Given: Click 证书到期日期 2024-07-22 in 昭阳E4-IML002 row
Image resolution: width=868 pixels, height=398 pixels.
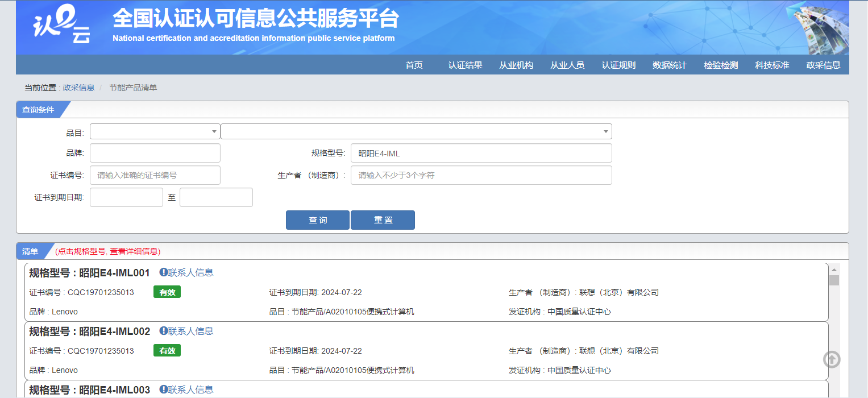Looking at the screenshot, I should (315, 351).
